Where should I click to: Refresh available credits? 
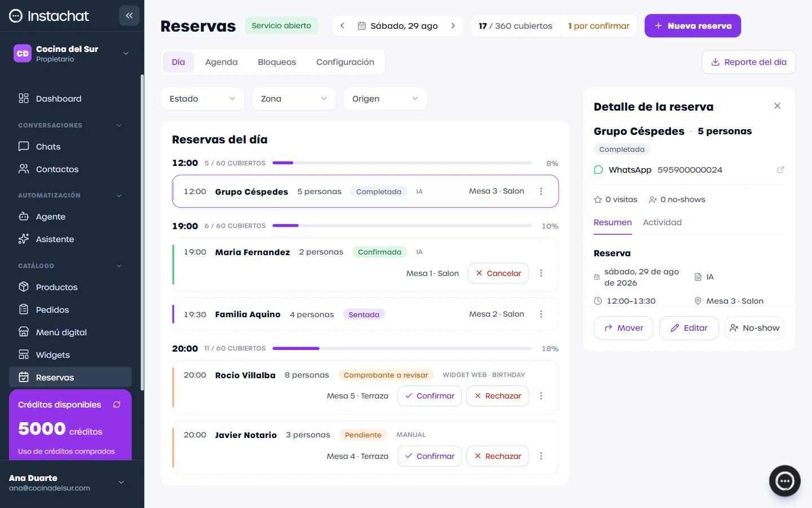coord(117,405)
